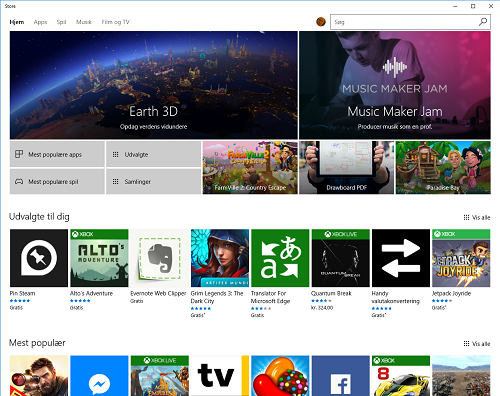The image size is (500, 396).
Task: Open the user account avatar
Action: point(321,22)
